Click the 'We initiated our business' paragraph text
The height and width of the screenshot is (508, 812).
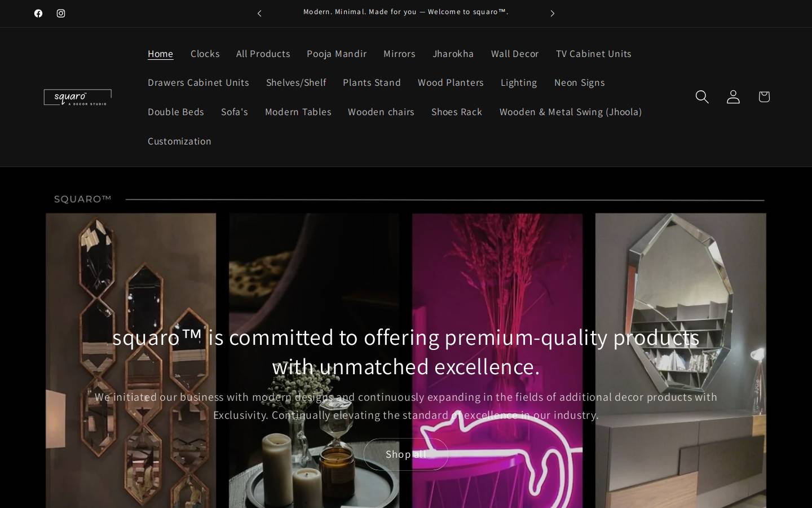tap(406, 406)
